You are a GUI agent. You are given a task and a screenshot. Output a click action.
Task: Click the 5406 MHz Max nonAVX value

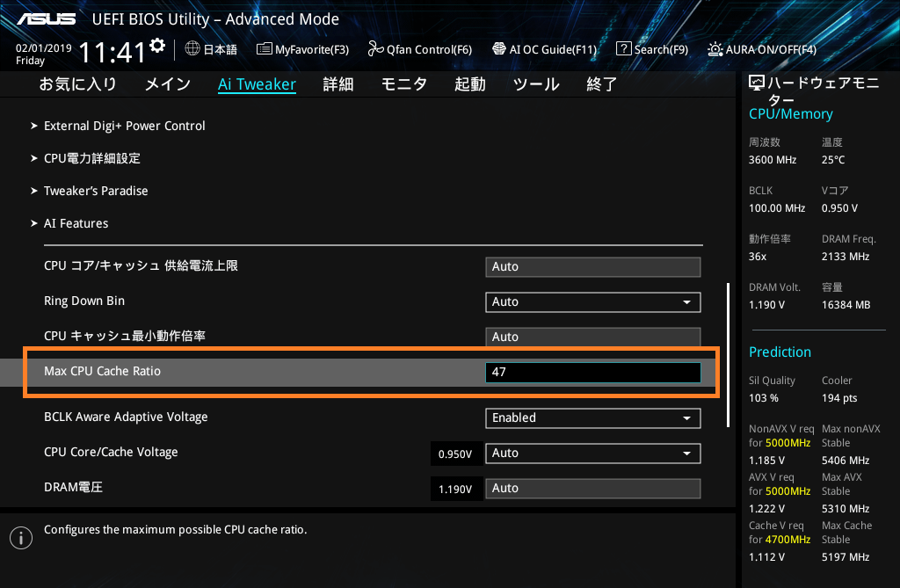[x=846, y=460]
